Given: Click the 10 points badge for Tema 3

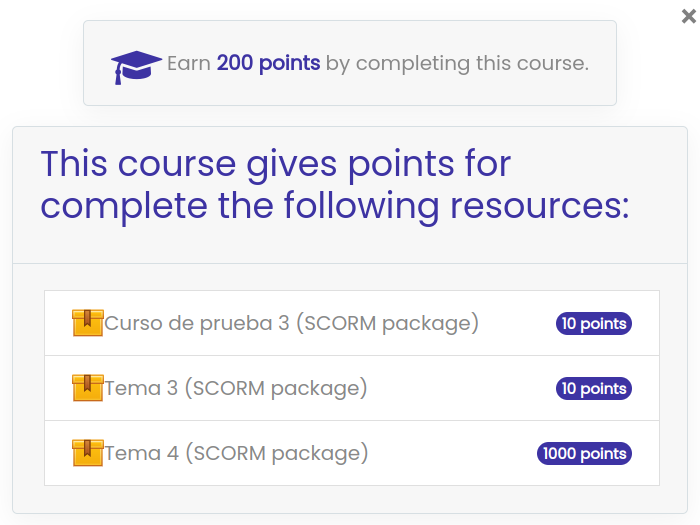Looking at the screenshot, I should pyautogui.click(x=594, y=388).
